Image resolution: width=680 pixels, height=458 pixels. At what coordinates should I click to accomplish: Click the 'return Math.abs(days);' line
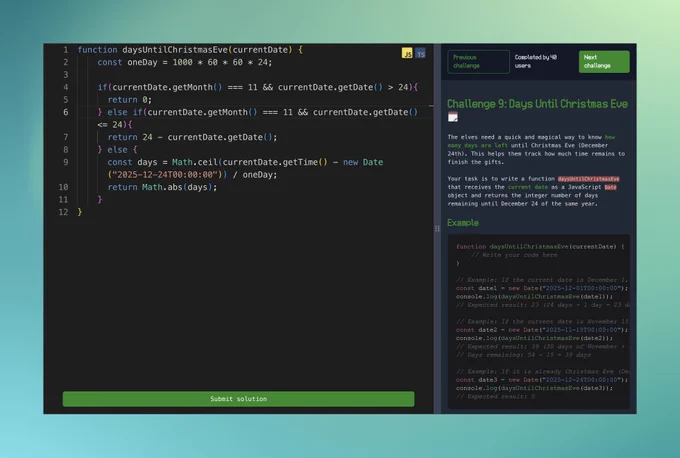pos(162,187)
